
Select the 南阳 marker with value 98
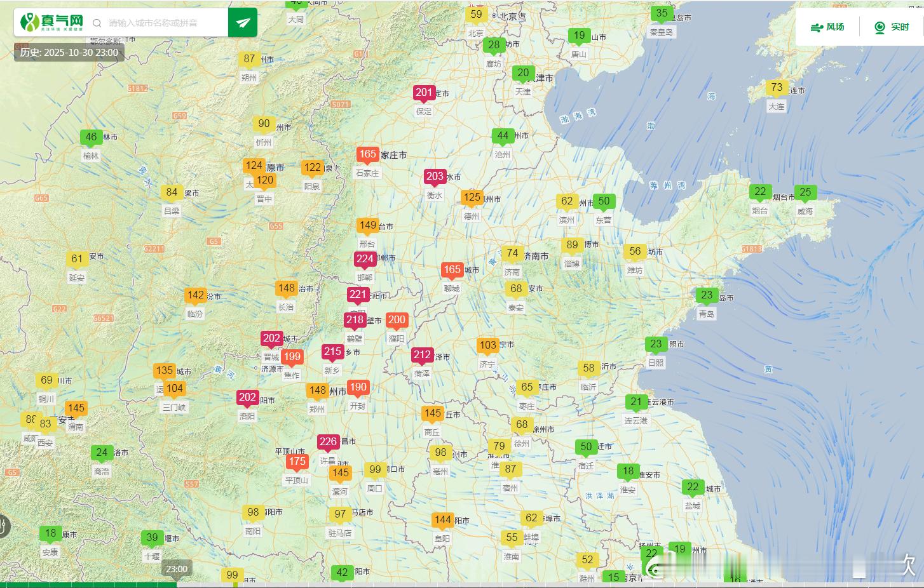coord(253,513)
